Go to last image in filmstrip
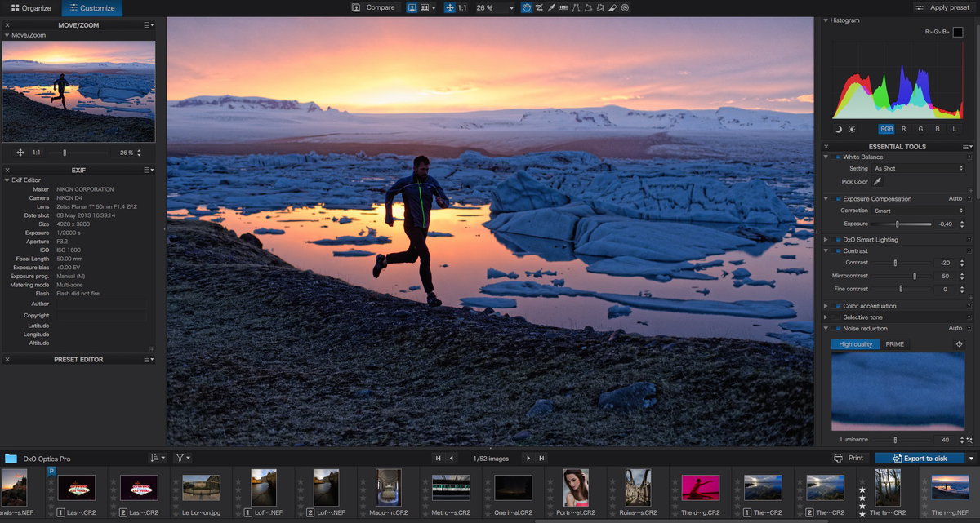Image resolution: width=980 pixels, height=523 pixels. [x=541, y=459]
